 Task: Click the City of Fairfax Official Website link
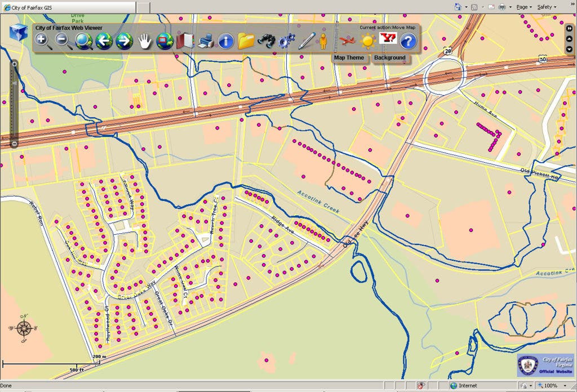point(545,366)
